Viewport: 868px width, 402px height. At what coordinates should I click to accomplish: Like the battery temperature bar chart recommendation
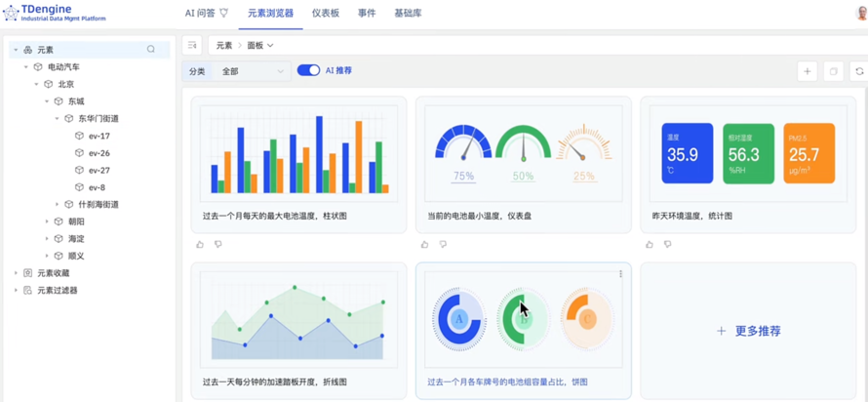click(x=201, y=245)
